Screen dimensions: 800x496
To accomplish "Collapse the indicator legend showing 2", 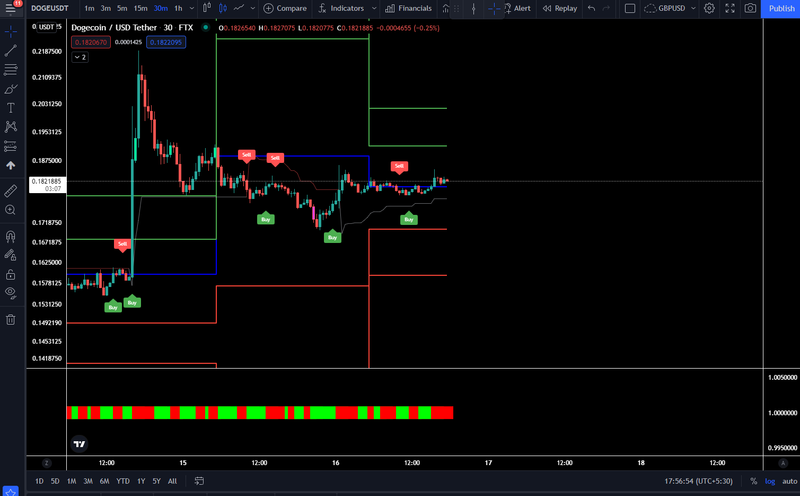I will (80, 57).
